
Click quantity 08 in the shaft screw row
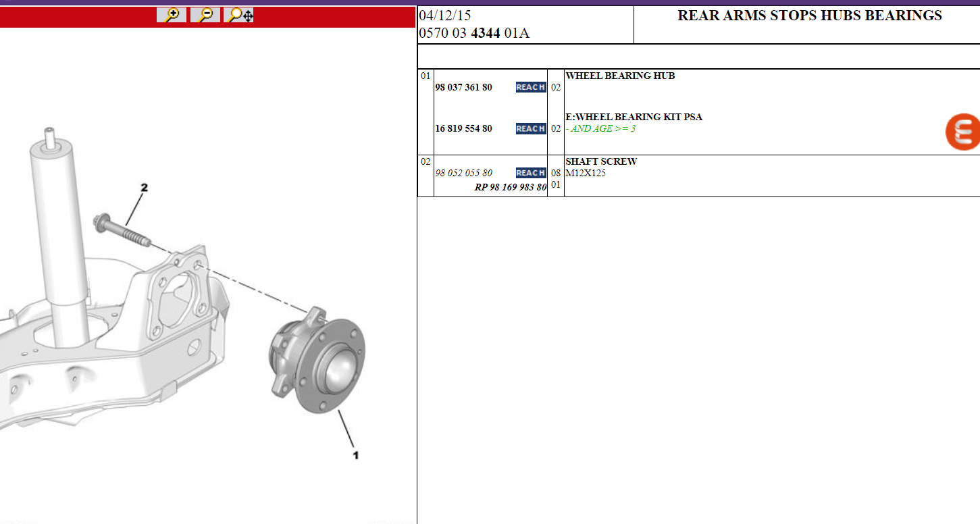pyautogui.click(x=555, y=173)
